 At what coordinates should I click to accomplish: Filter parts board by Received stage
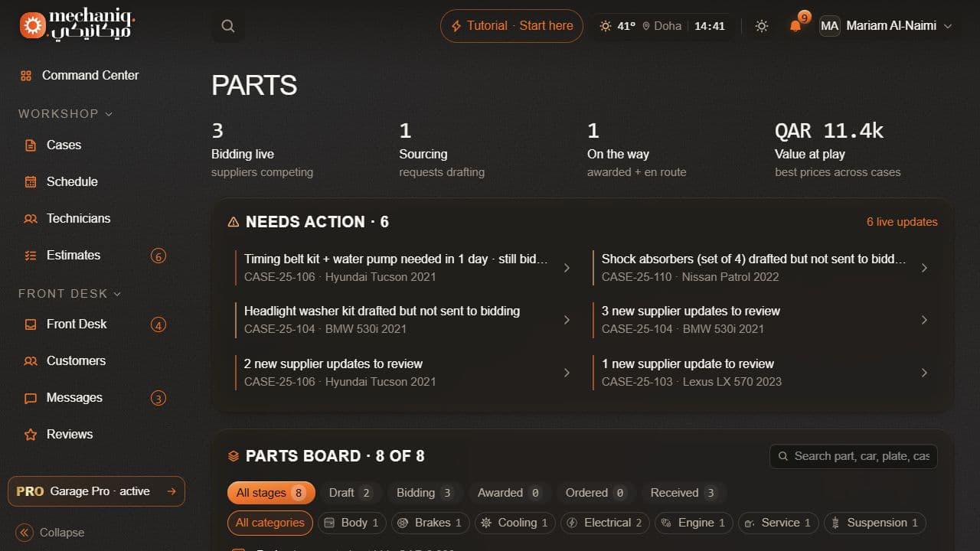pyautogui.click(x=684, y=493)
